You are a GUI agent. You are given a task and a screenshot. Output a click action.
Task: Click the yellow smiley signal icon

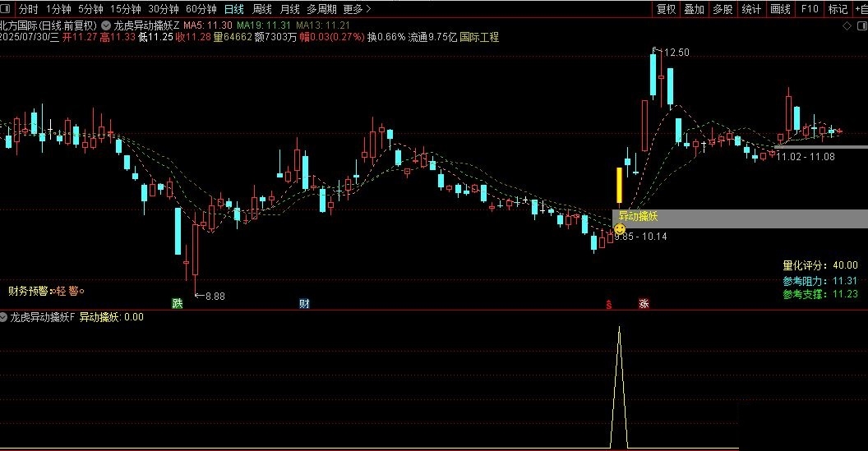click(x=620, y=228)
